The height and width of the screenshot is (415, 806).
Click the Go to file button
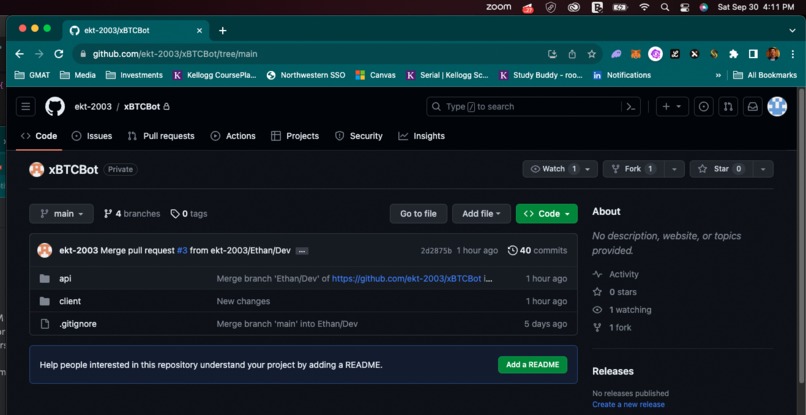tap(418, 214)
